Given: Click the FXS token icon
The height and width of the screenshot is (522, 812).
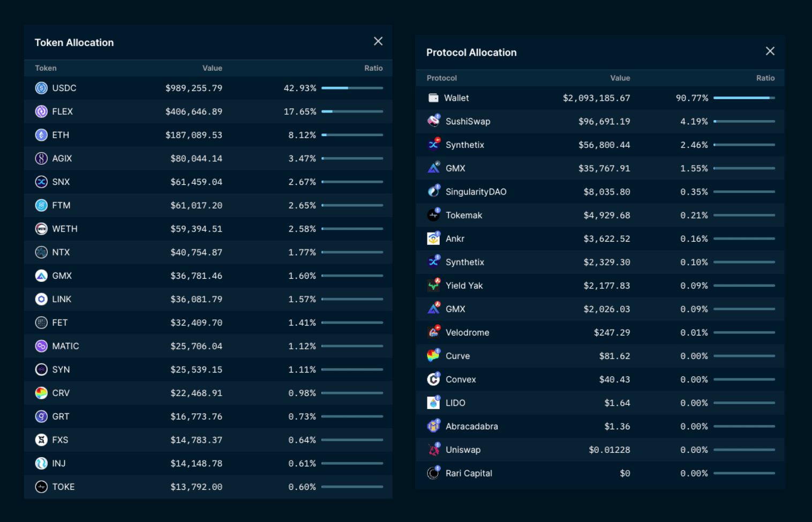Looking at the screenshot, I should (x=41, y=440).
